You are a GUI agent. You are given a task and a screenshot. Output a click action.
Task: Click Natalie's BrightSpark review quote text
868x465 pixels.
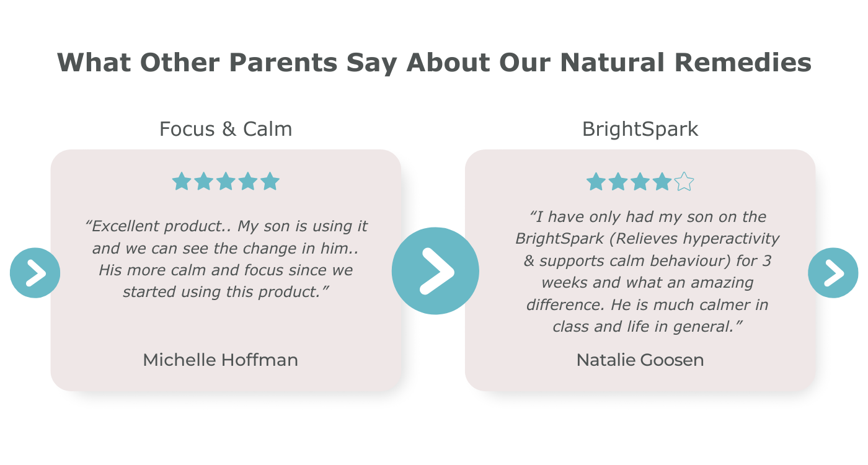click(x=647, y=271)
